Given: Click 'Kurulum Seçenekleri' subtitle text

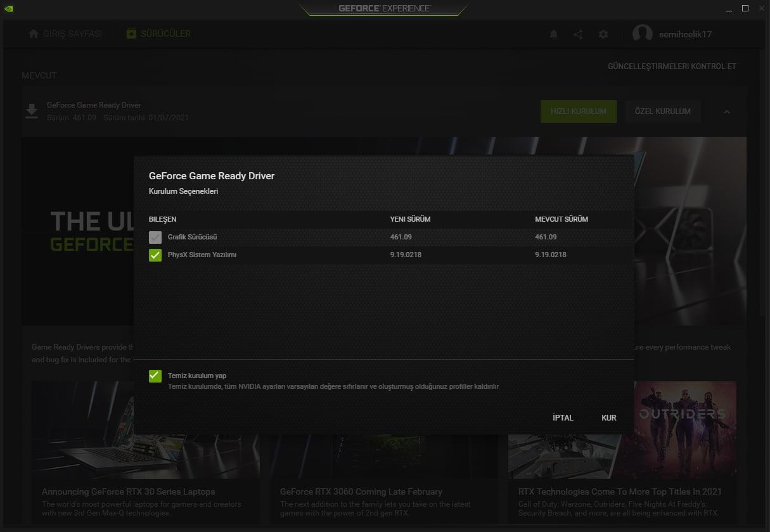Looking at the screenshot, I should coord(183,191).
